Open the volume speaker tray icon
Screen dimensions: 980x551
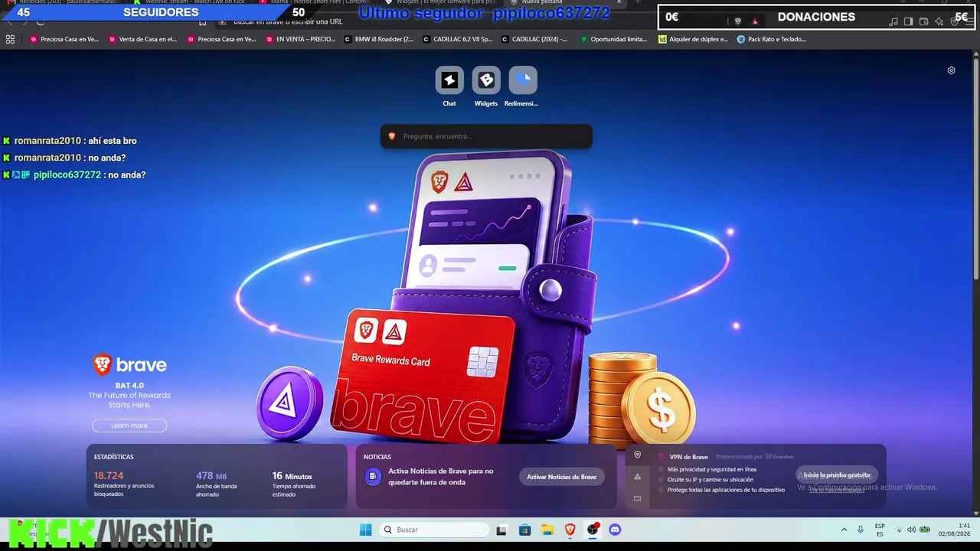tap(911, 530)
